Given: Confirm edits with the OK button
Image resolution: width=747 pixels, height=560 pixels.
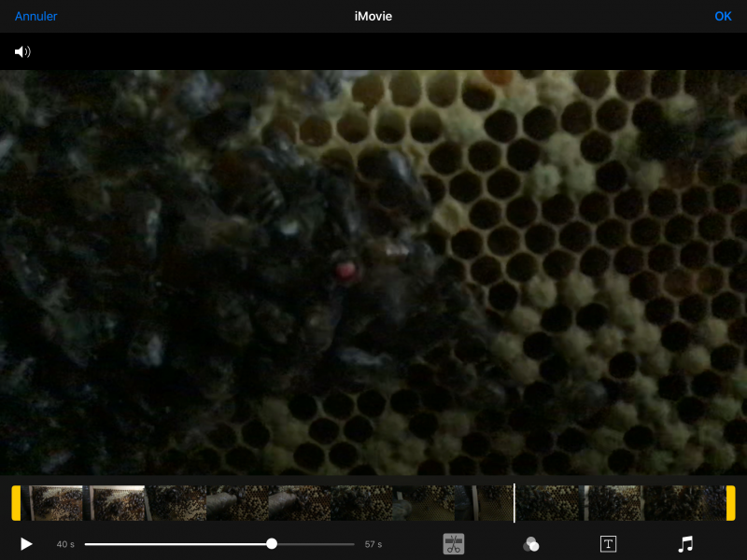Looking at the screenshot, I should click(723, 16).
